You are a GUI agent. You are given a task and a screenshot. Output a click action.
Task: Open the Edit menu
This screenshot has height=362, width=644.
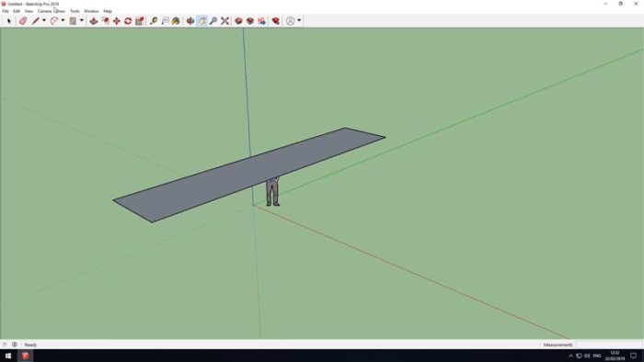17,11
